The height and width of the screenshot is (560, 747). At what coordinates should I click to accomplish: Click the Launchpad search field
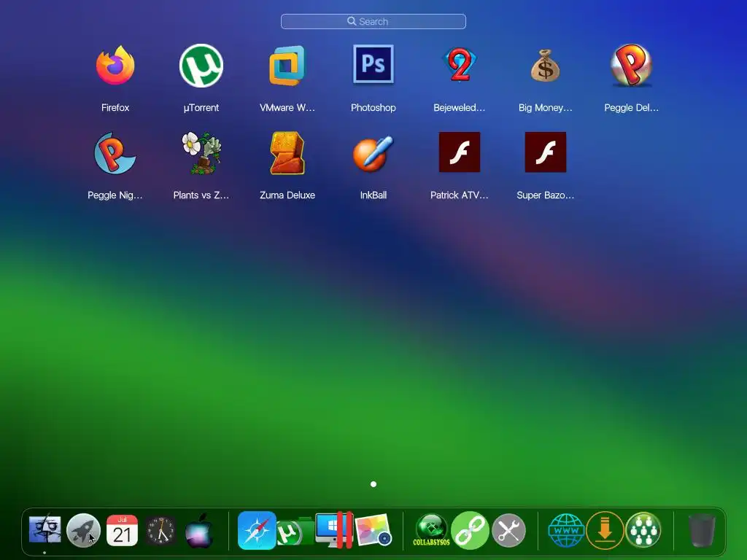[x=373, y=21]
